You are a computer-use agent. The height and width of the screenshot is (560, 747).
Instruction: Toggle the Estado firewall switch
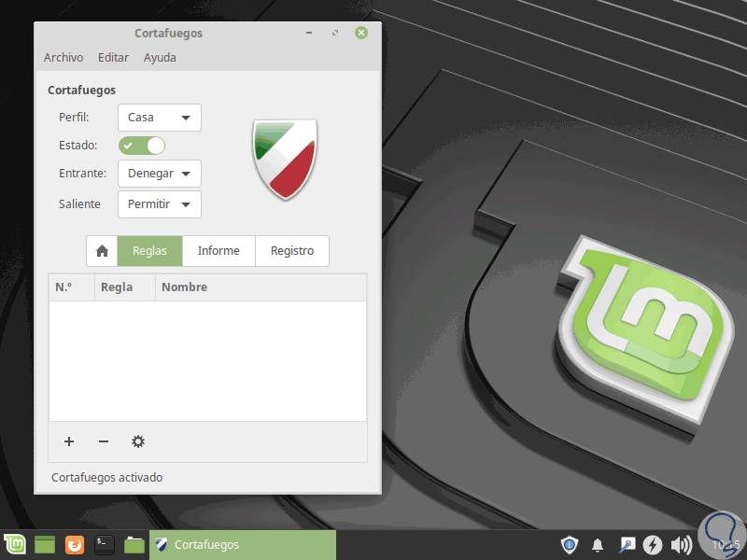pos(142,146)
